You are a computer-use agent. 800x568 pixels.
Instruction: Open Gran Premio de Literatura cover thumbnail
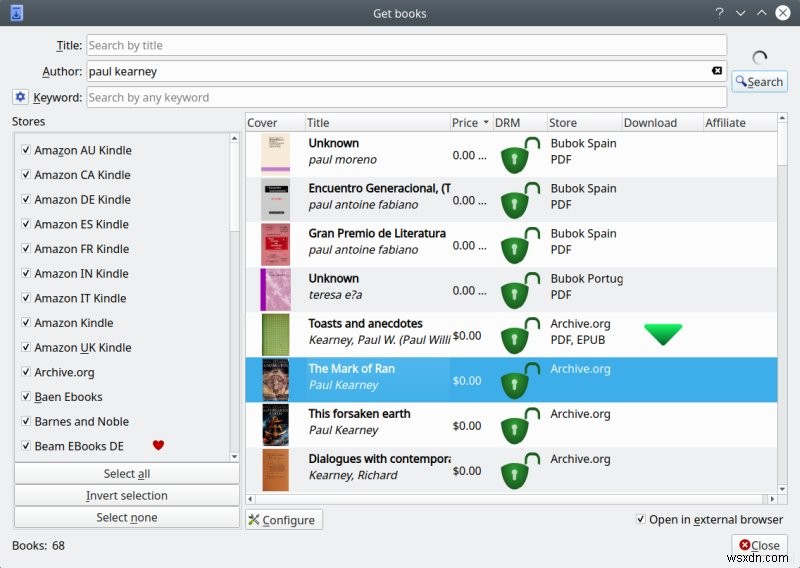click(x=276, y=244)
